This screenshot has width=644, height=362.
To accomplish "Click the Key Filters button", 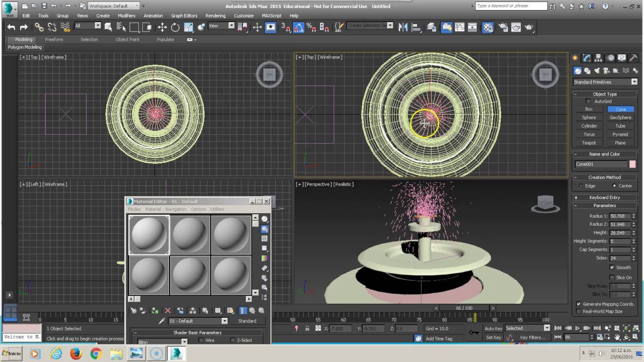I will click(533, 337).
